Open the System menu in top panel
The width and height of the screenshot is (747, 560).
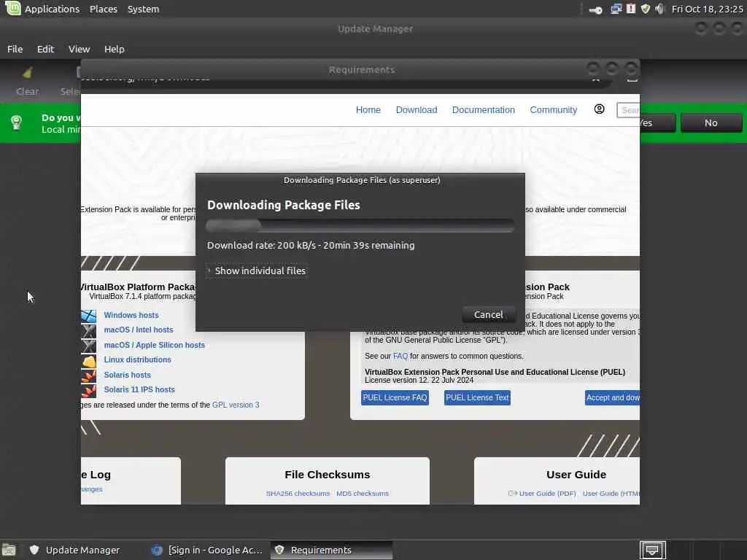pyautogui.click(x=144, y=9)
